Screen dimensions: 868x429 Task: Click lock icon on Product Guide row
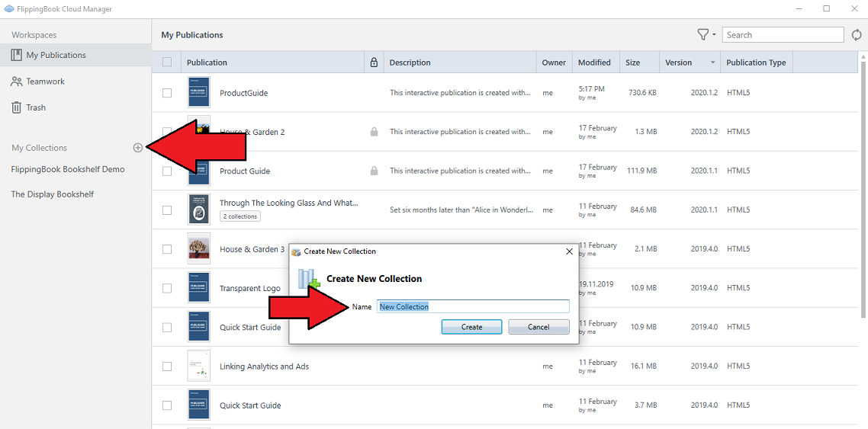coord(375,171)
